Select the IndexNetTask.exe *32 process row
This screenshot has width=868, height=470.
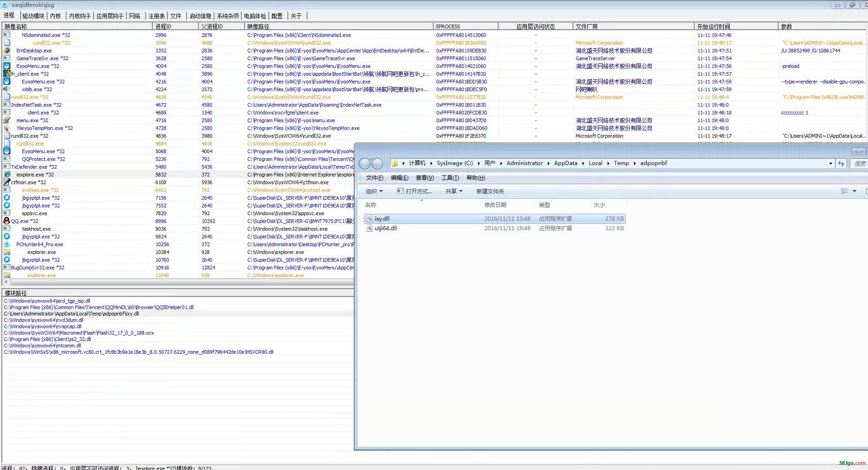(x=433, y=105)
